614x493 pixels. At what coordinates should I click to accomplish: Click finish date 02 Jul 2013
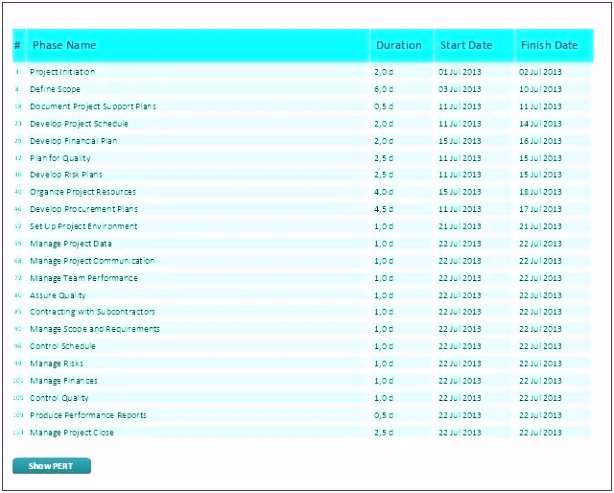coord(540,72)
